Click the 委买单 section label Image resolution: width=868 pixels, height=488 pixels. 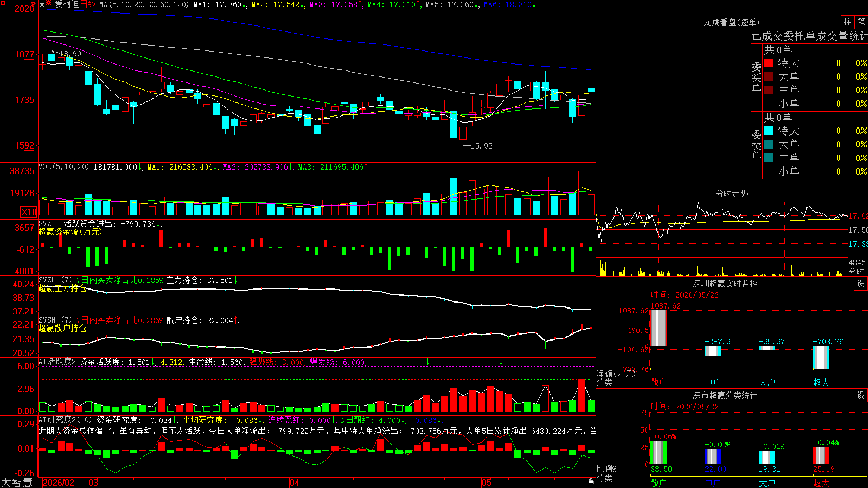(756, 77)
